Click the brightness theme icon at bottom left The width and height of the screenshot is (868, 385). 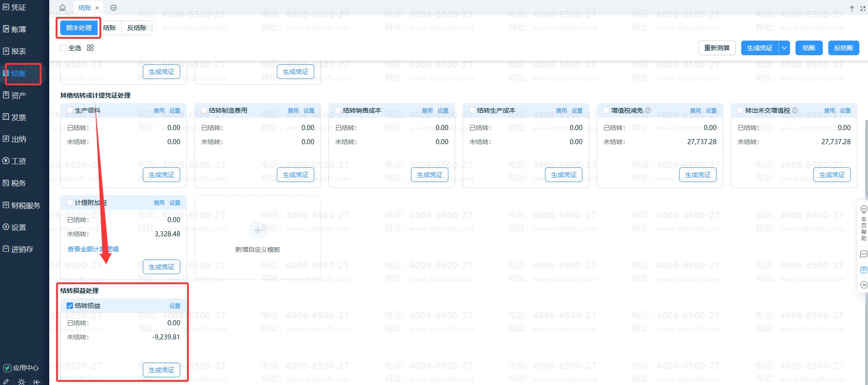21,382
